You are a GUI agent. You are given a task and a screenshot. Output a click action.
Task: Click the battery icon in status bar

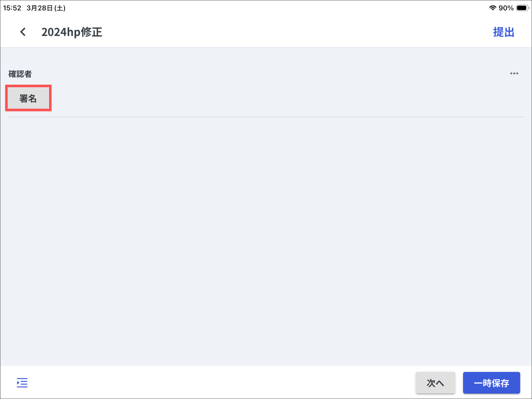coord(522,8)
